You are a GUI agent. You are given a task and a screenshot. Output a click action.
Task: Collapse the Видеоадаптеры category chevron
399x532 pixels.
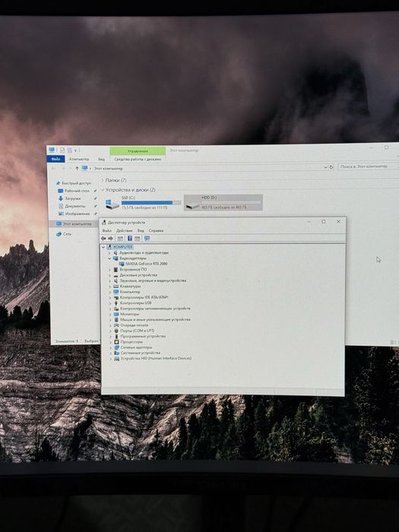[109, 258]
